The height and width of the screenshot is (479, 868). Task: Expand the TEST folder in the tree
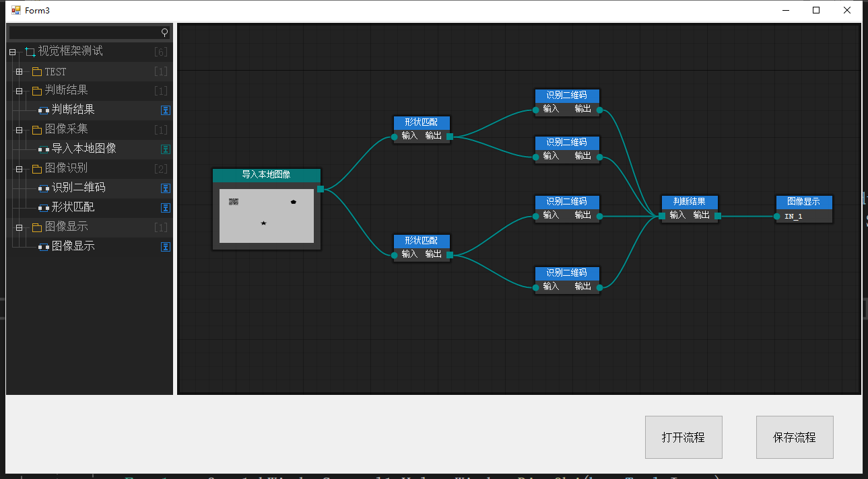click(19, 71)
